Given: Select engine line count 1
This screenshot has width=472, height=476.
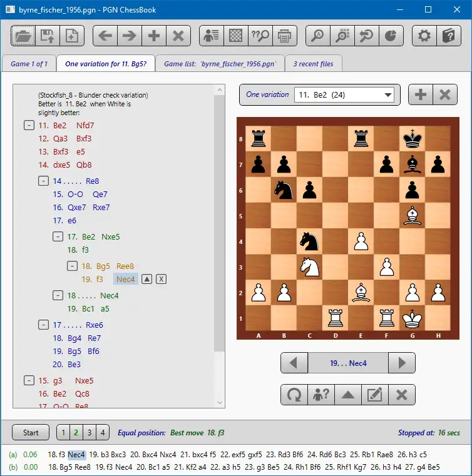Looking at the screenshot, I should 63,432.
